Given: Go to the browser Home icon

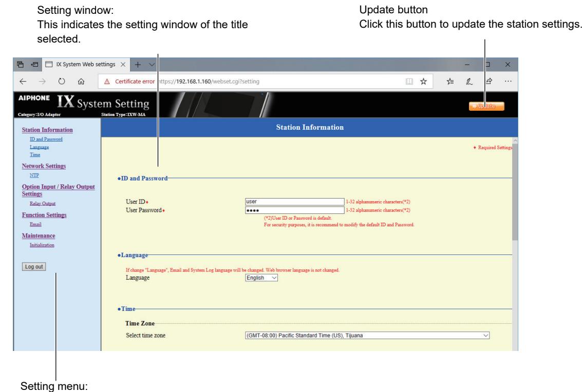Looking at the screenshot, I should click(81, 81).
